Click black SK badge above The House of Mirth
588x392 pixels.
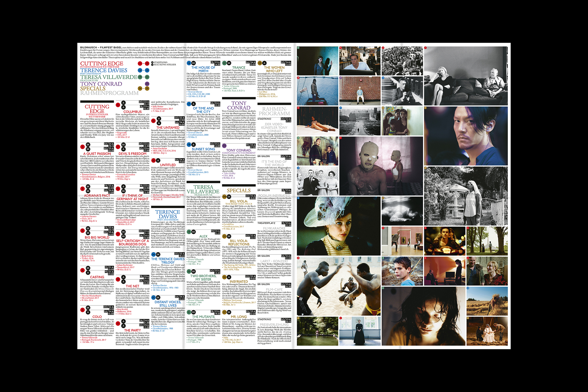point(193,63)
